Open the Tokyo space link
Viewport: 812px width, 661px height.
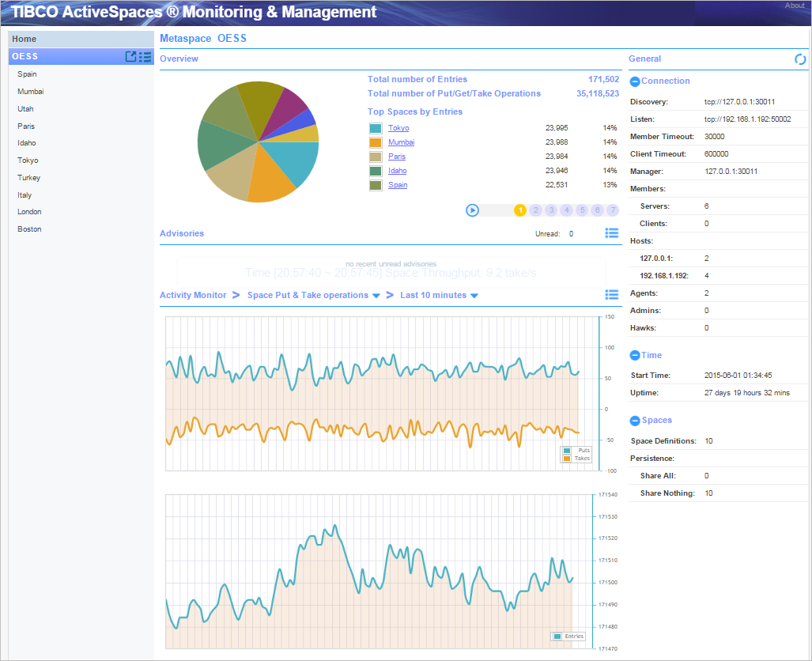(398, 127)
